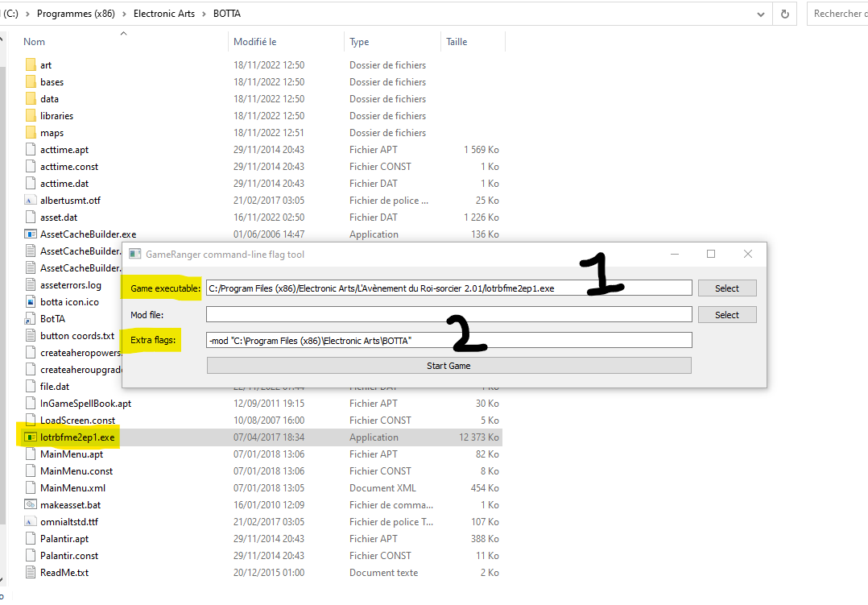Viewport: 868px width, 605px height.
Task: Click the Extra flags text field
Action: point(449,340)
